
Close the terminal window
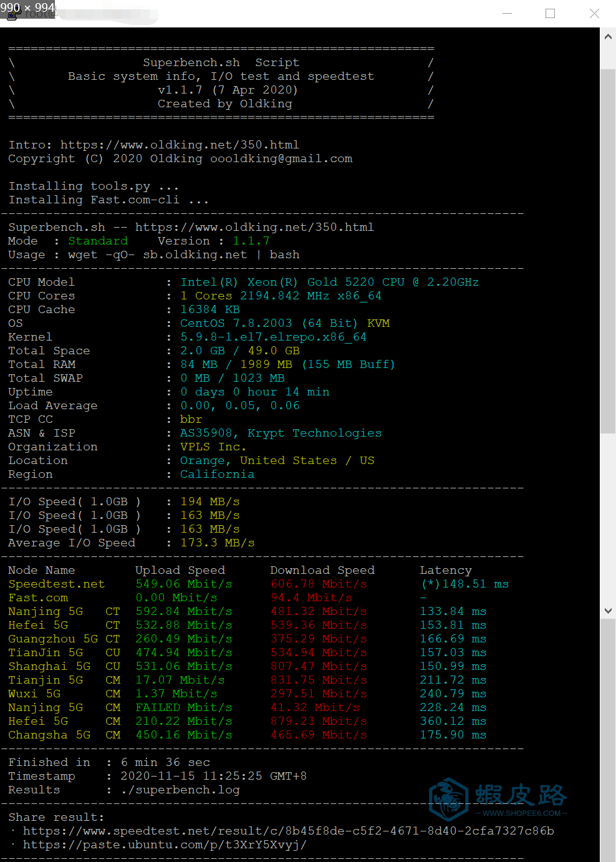pyautogui.click(x=594, y=13)
